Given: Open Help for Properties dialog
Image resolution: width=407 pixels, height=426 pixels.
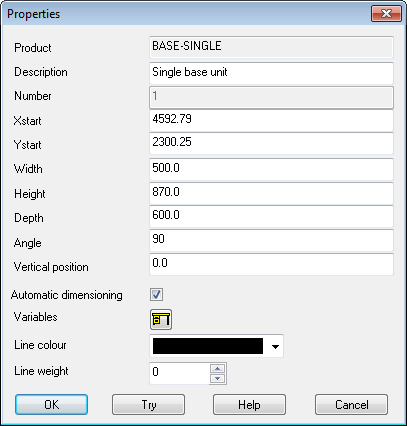Looking at the screenshot, I should pyautogui.click(x=249, y=405).
